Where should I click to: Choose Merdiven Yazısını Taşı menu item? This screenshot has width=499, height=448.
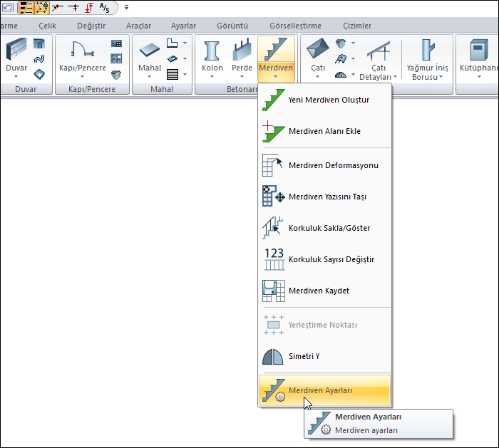[324, 197]
